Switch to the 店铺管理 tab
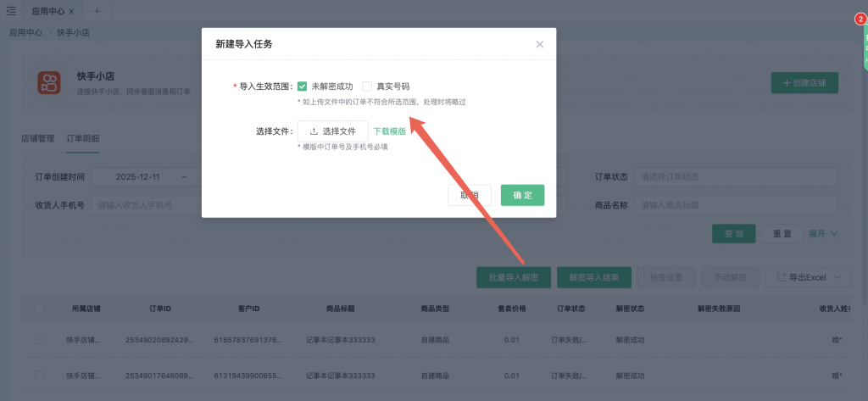Viewport: 868px width, 401px height. click(x=37, y=138)
